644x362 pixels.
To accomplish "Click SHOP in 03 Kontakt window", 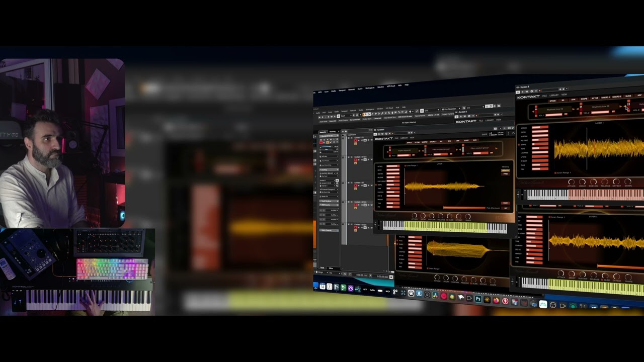I will click(x=484, y=134).
